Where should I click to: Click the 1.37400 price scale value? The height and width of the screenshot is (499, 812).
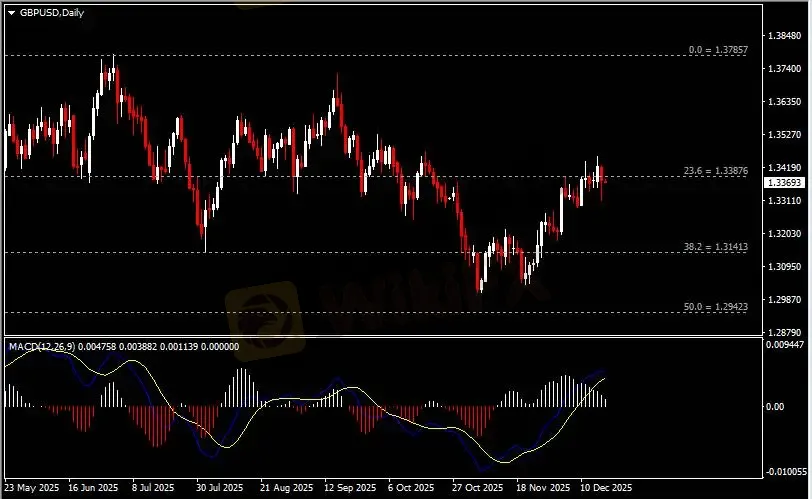pyautogui.click(x=785, y=68)
